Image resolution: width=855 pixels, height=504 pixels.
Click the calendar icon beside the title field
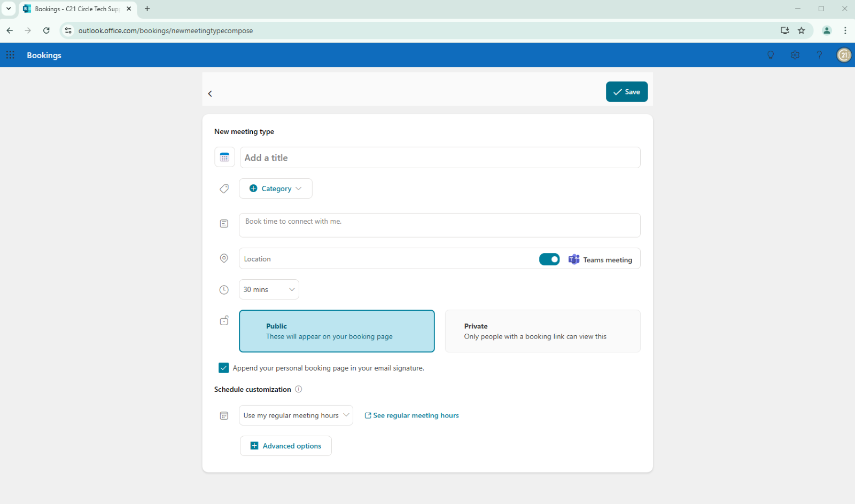pos(224,157)
